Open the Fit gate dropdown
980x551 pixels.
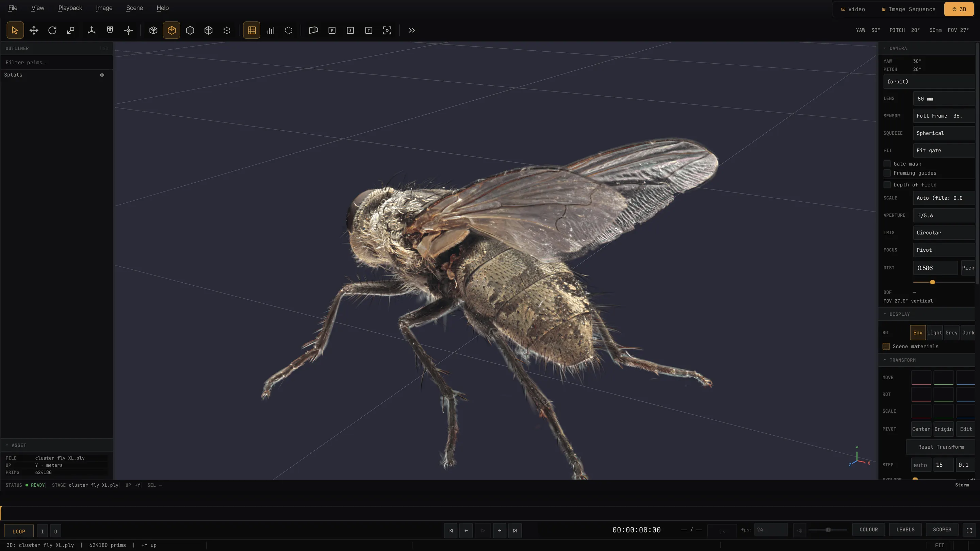pos(944,151)
